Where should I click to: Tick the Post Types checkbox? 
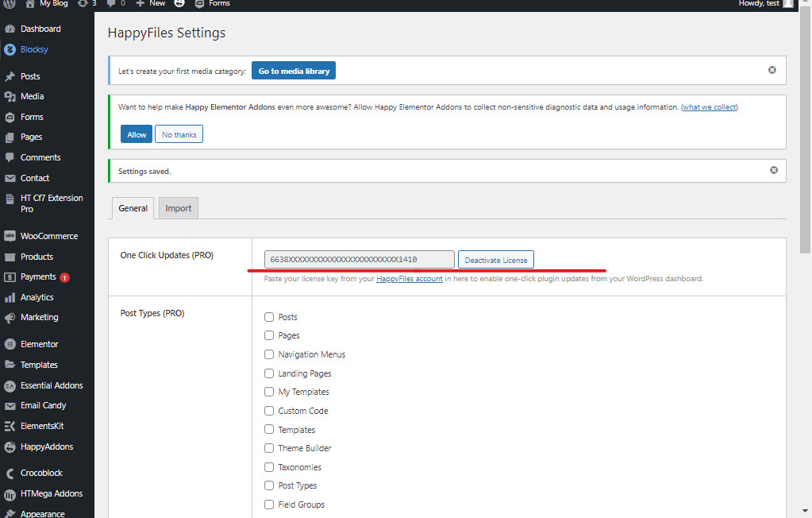pos(269,485)
